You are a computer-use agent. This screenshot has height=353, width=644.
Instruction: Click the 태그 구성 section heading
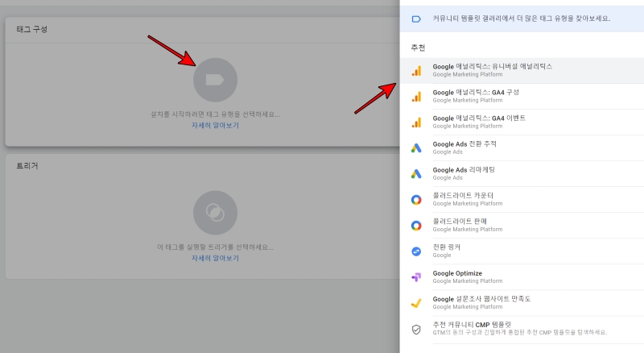(31, 29)
